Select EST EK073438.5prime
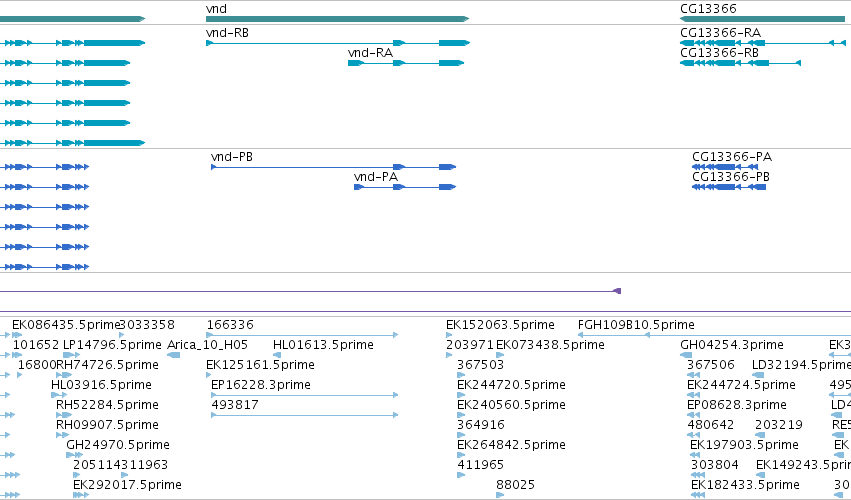Image resolution: width=851 pixels, height=500 pixels. point(550,345)
